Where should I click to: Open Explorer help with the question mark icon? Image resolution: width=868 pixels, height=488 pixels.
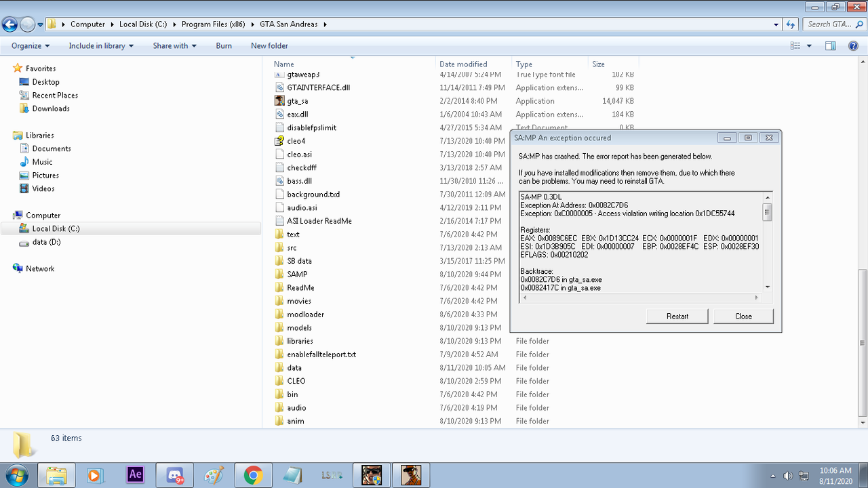[854, 46]
